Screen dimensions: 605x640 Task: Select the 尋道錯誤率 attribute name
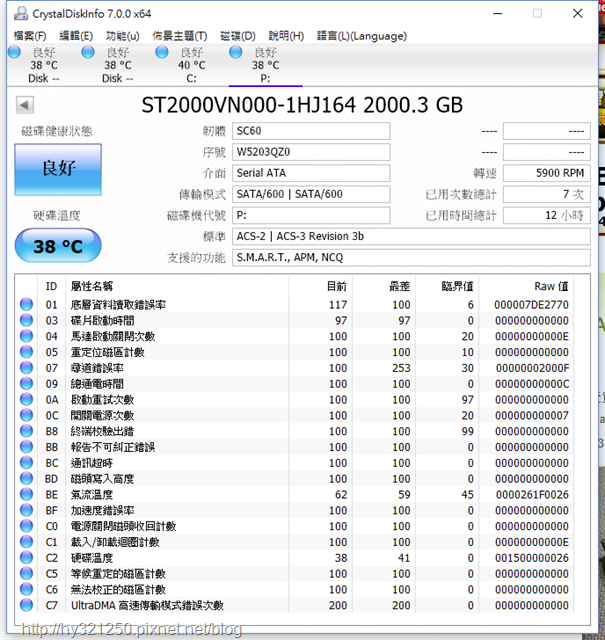click(x=97, y=368)
